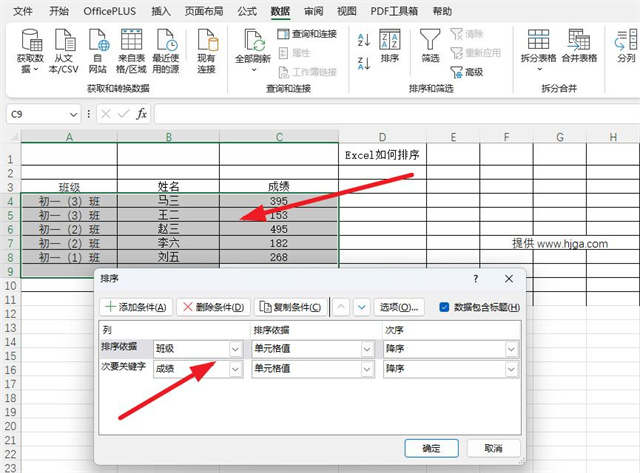Open 拆分表格 (split table)
The height and width of the screenshot is (473, 640).
538,49
